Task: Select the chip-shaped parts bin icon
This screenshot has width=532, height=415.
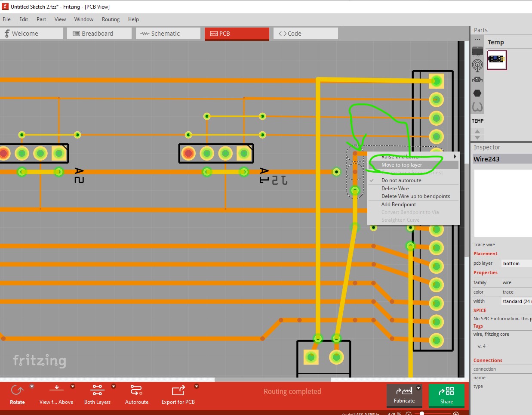Action: click(x=477, y=51)
